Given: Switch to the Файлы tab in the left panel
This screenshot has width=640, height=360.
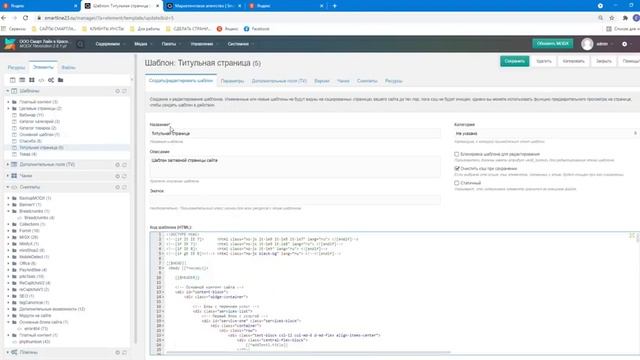Looking at the screenshot, I should point(69,67).
